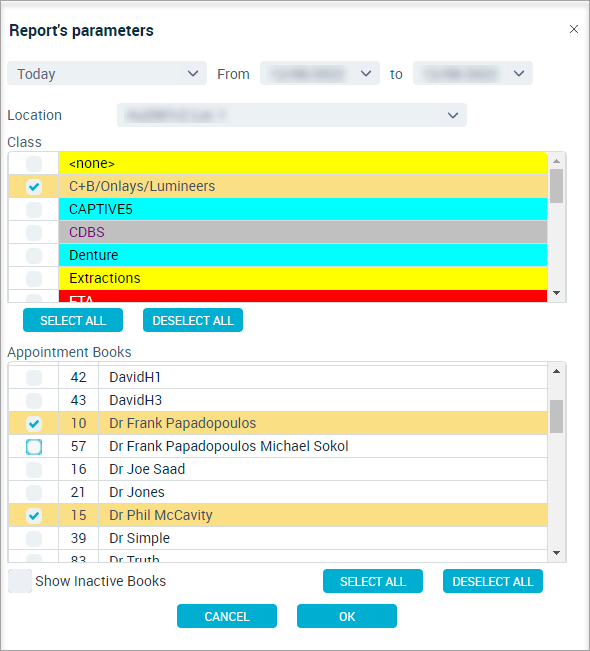This screenshot has width=590, height=651.
Task: Expand the From date picker
Action: click(x=320, y=73)
